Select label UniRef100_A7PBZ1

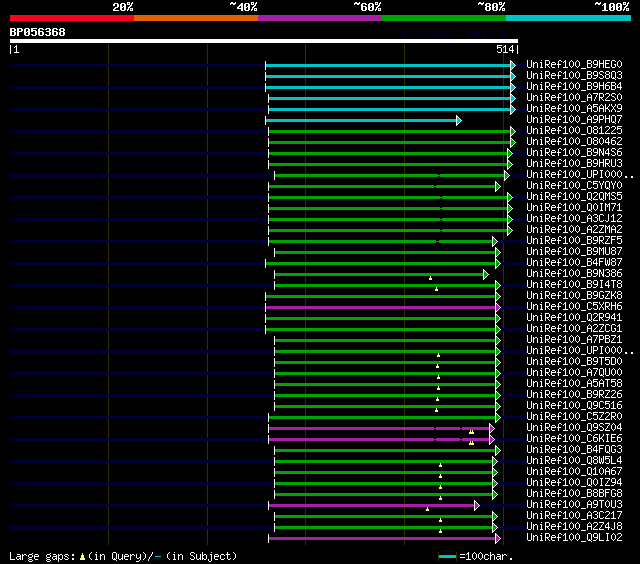(574, 340)
